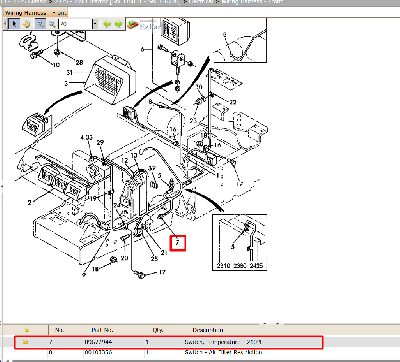This screenshot has width=400, height=362.
Task: Click the EzParts logo icon
Action: coord(133,24)
